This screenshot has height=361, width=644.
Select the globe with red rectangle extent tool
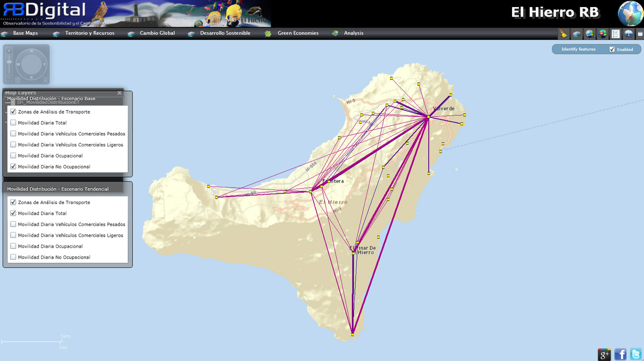(603, 34)
